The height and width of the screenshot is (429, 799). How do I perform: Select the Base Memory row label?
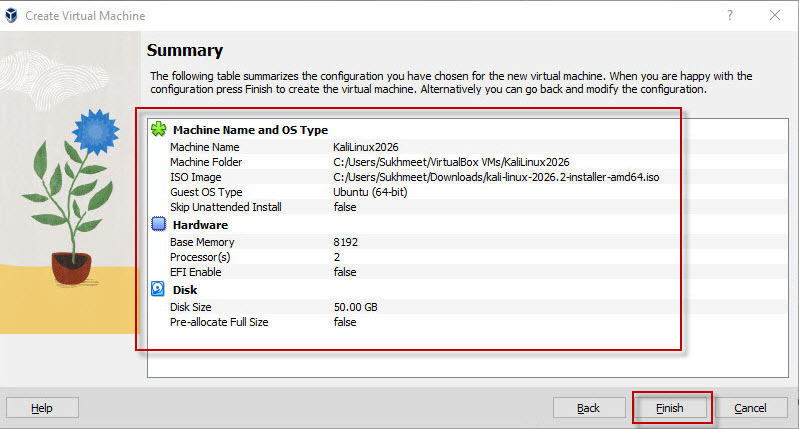(x=202, y=242)
